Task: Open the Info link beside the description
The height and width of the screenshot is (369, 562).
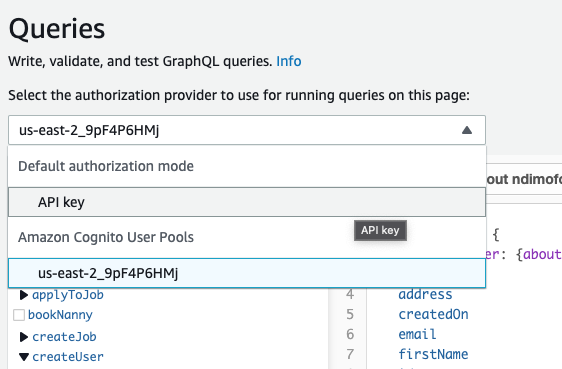Action: coord(289,61)
